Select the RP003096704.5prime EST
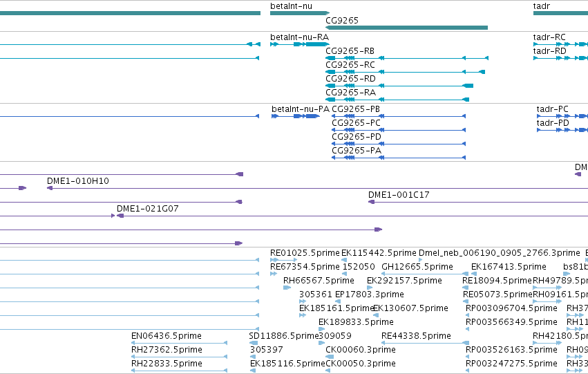This screenshot has height=374, width=588. point(468,315)
